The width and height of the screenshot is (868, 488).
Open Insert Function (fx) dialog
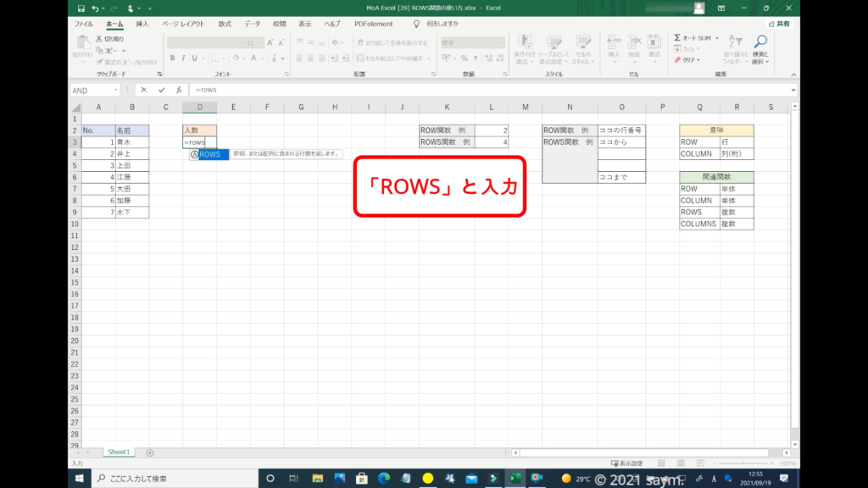pyautogui.click(x=179, y=90)
